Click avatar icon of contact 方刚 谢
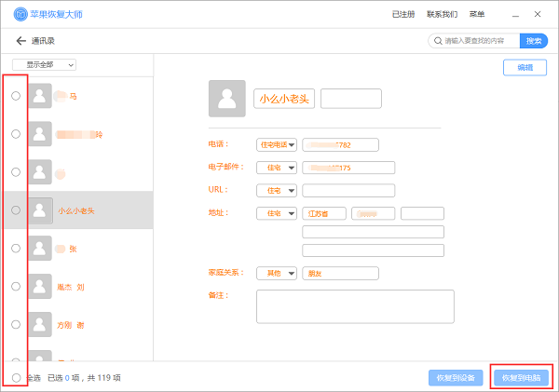 (40, 325)
